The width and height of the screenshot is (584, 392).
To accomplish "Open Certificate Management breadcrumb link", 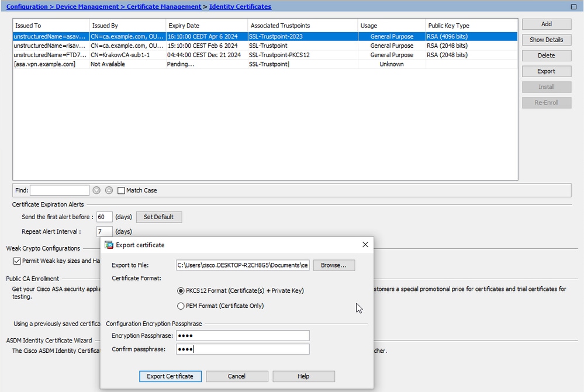I will click(164, 6).
